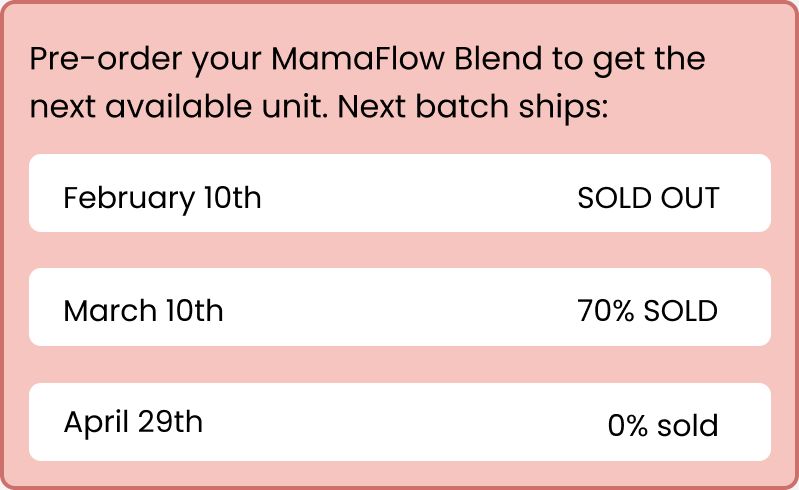Click the "March 10th" date label
799x490 pixels.
click(x=143, y=311)
